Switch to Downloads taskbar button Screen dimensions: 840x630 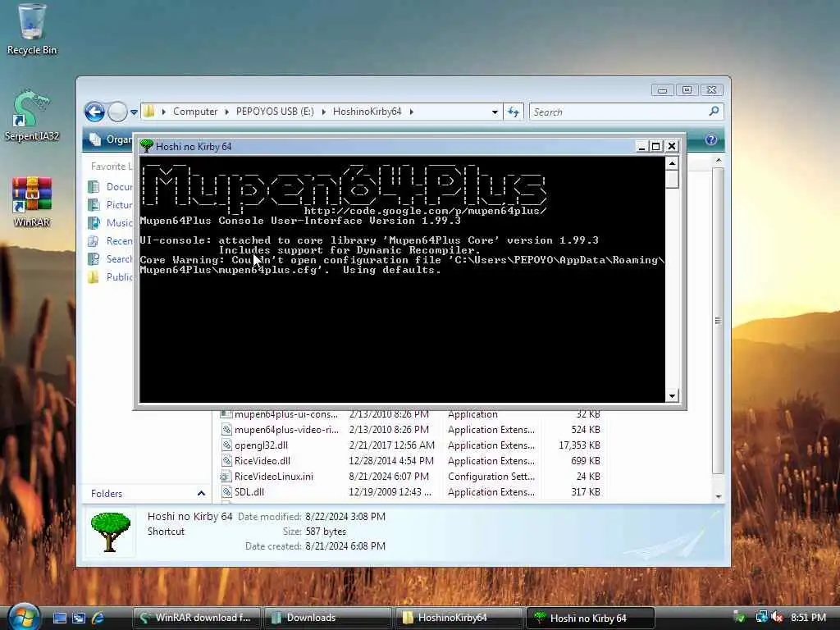328,618
